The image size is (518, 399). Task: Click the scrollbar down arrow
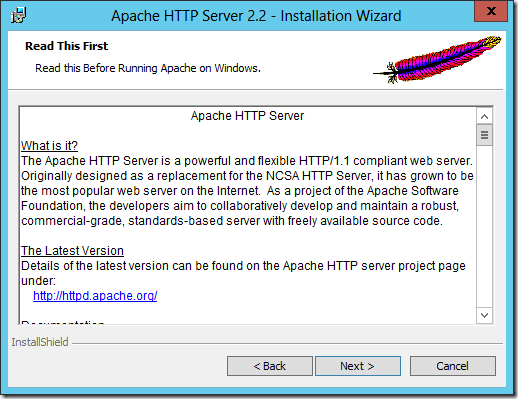pos(484,315)
